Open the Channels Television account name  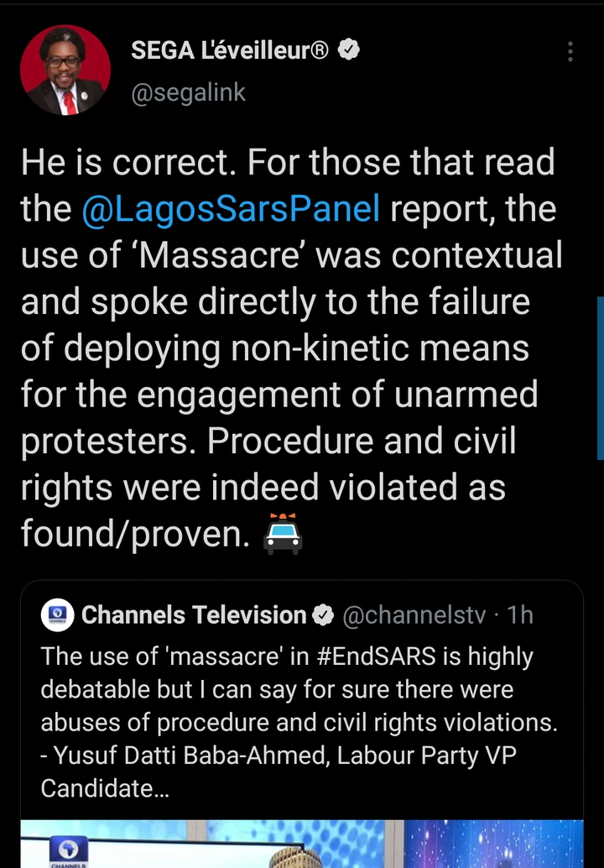coord(194,615)
